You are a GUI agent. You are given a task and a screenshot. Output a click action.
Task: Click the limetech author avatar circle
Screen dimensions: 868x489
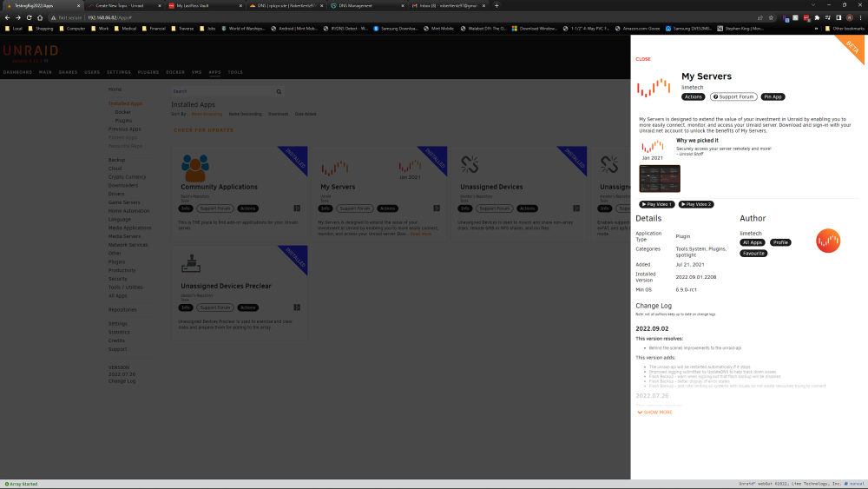[827, 241]
